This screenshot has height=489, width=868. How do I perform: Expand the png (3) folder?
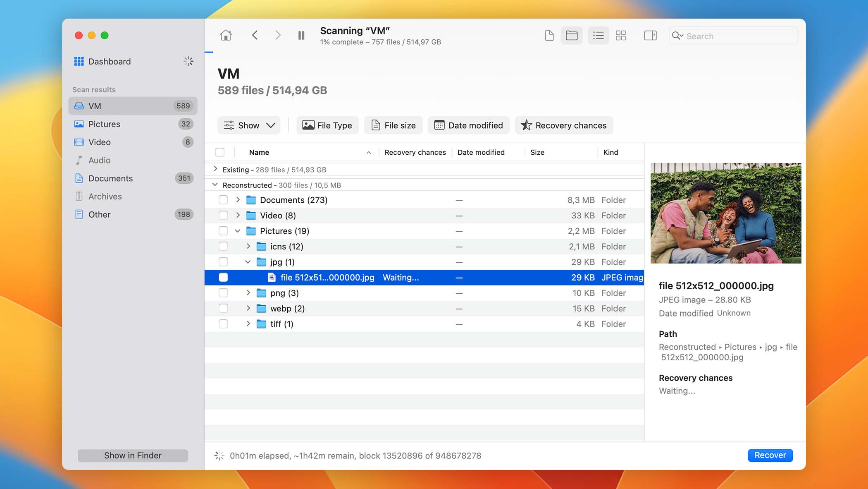coord(248,292)
